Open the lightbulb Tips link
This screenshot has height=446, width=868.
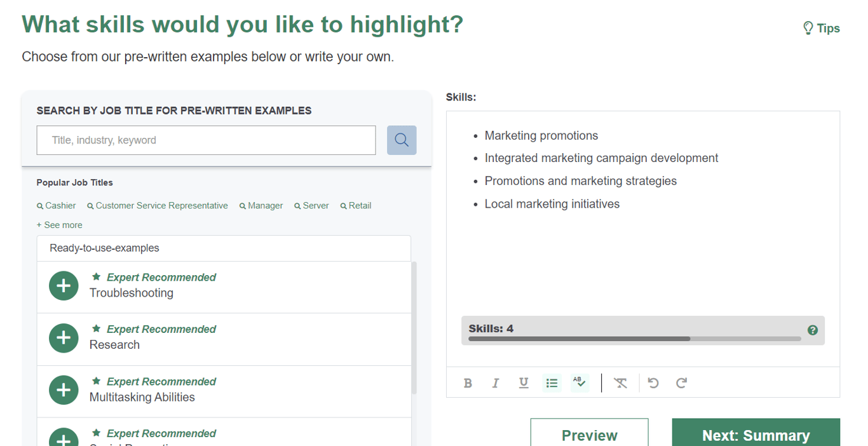822,28
